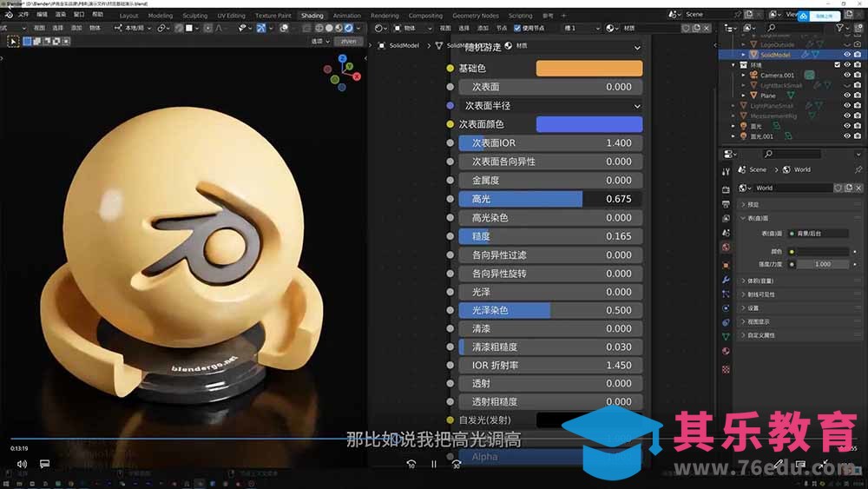
Task: Open the Physics properties tab icon
Action: pyautogui.click(x=726, y=308)
